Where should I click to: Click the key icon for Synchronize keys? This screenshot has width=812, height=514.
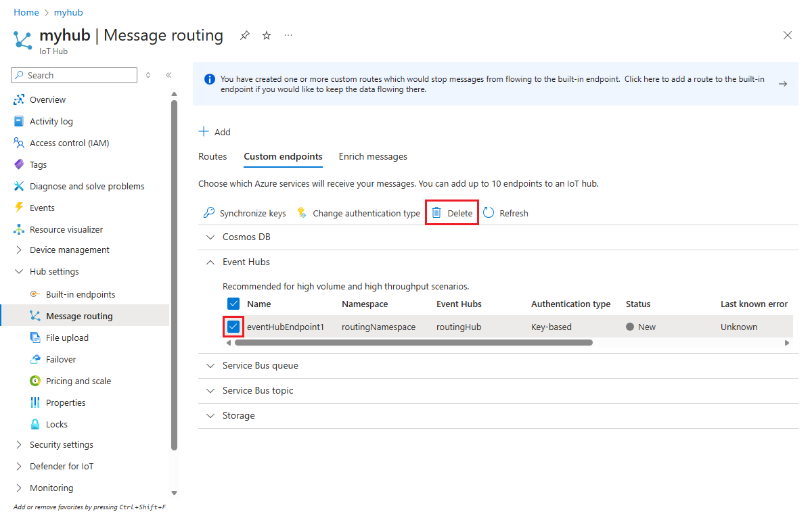pyautogui.click(x=209, y=213)
